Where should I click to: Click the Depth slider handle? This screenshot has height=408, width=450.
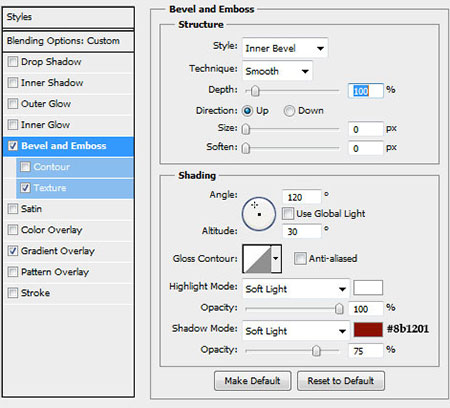coord(255,91)
